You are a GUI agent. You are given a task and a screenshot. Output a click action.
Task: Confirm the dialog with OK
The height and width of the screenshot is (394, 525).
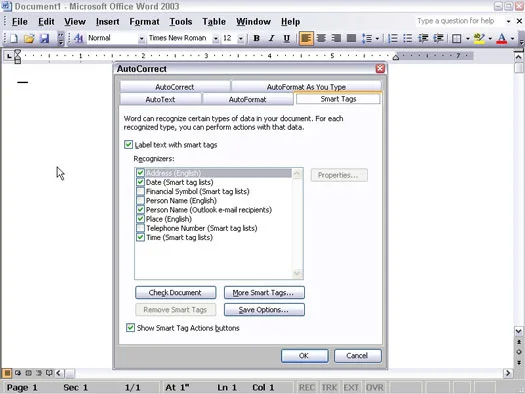304,356
